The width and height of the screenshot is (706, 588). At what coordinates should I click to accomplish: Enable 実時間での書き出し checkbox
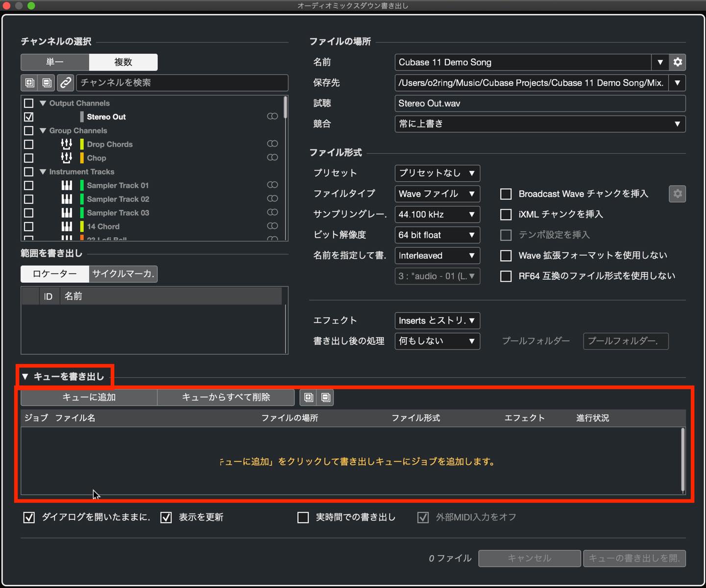pyautogui.click(x=303, y=517)
